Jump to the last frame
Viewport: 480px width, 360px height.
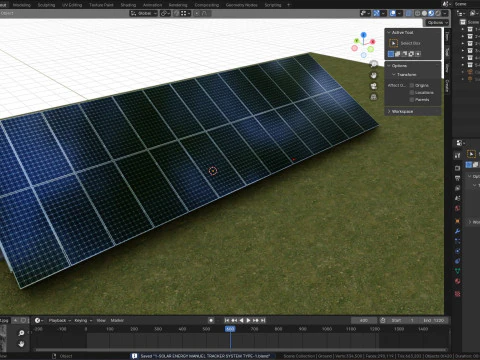[x=263, y=320]
